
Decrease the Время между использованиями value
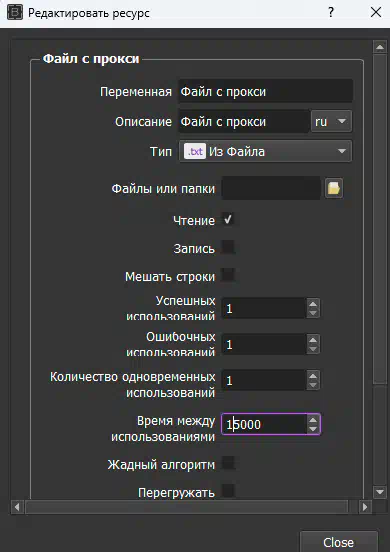coord(313,429)
